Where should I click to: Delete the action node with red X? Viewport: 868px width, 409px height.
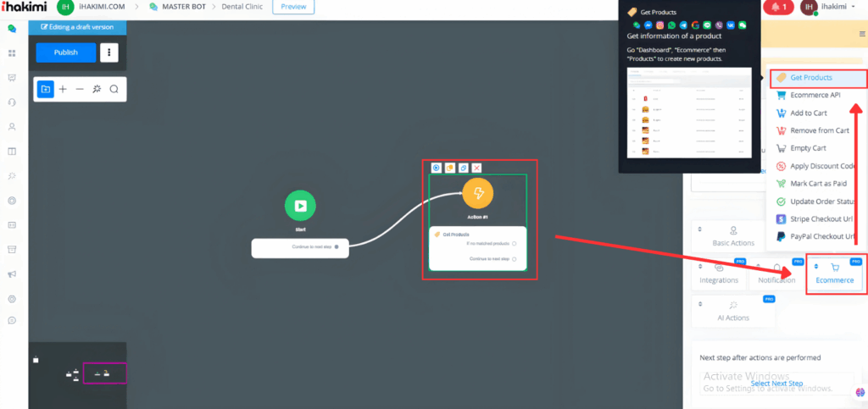click(x=476, y=168)
